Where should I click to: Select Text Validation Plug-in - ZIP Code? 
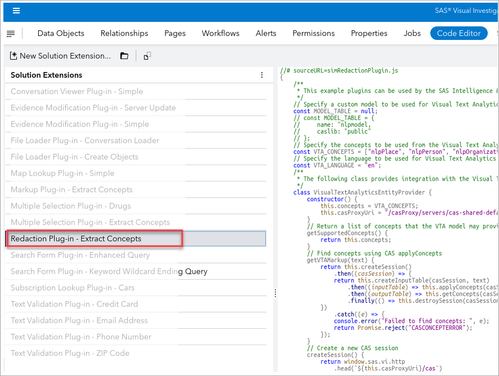[x=136, y=353]
